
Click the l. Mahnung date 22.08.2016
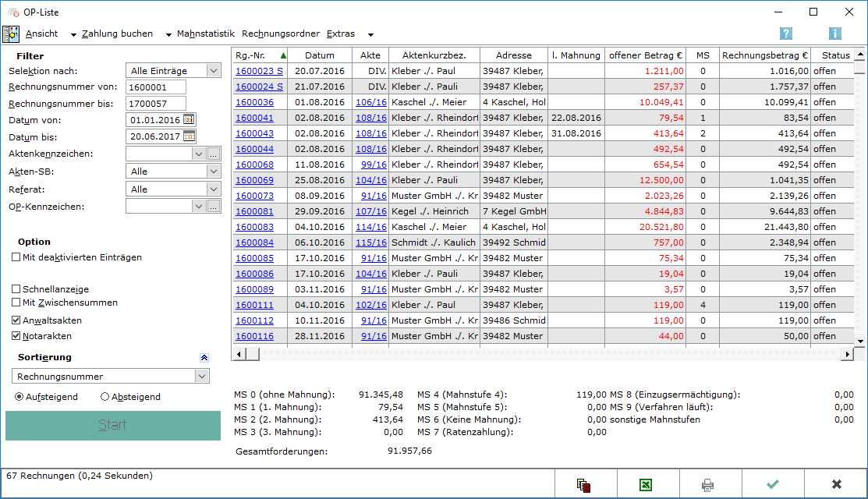tap(576, 118)
